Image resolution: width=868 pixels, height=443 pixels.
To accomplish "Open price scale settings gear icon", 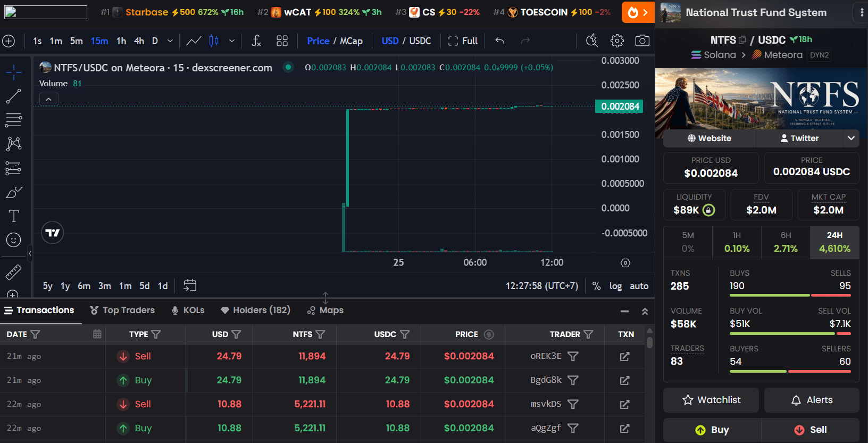I will pyautogui.click(x=625, y=263).
